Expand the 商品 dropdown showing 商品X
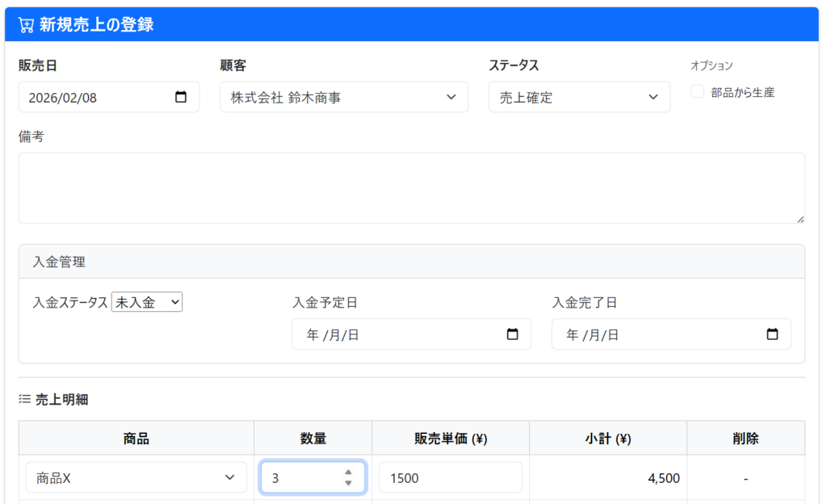Image resolution: width=827 pixels, height=504 pixels. click(x=136, y=477)
